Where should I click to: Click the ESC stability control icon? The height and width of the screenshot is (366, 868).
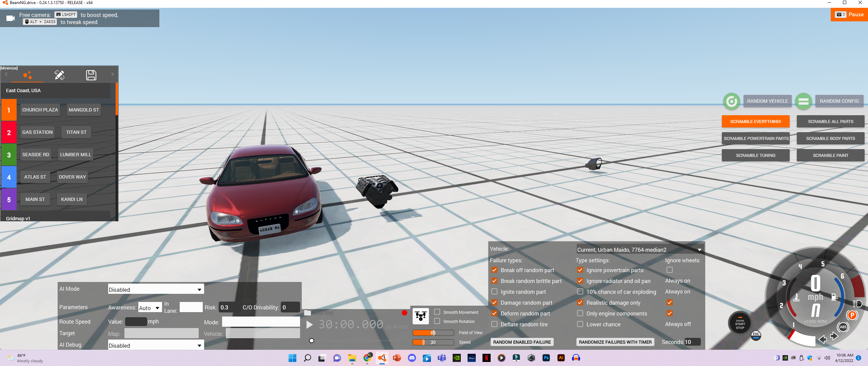756,335
